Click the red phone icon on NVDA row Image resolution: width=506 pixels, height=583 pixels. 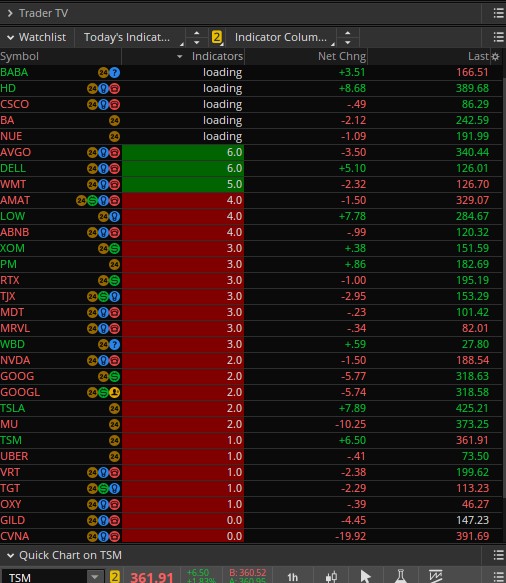pos(115,361)
